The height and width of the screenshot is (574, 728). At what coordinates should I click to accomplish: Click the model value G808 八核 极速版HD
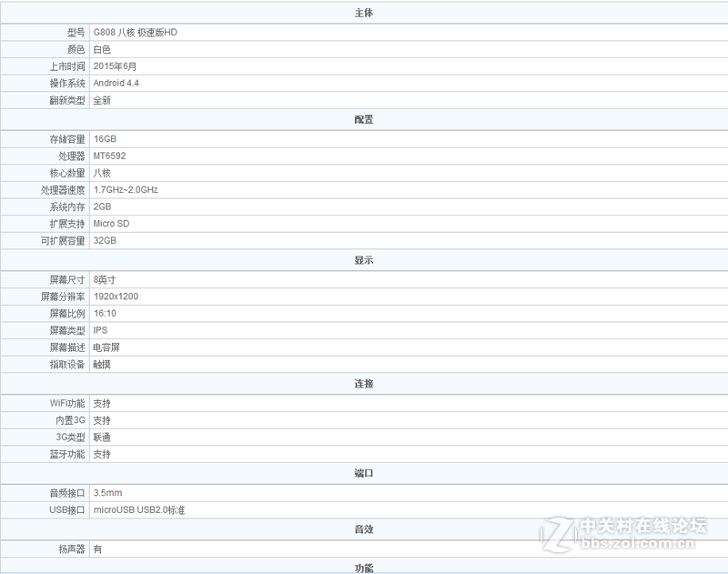[x=135, y=33]
